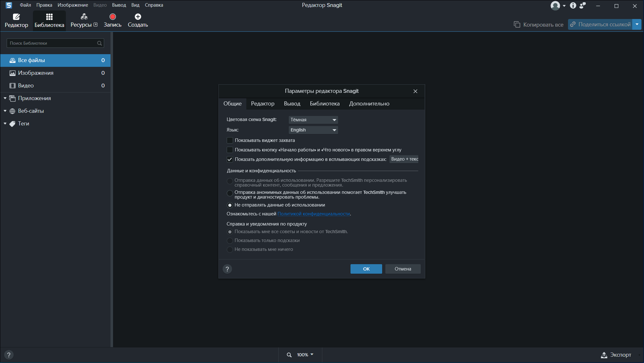Open the Видео + текст tooltip dropdown
Image resolution: width=644 pixels, height=363 pixels.
[x=404, y=159]
